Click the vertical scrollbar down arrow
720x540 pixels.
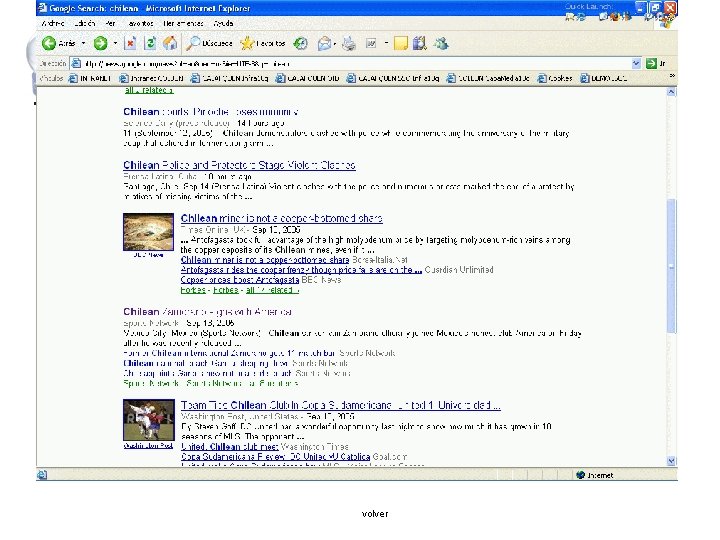click(x=671, y=461)
